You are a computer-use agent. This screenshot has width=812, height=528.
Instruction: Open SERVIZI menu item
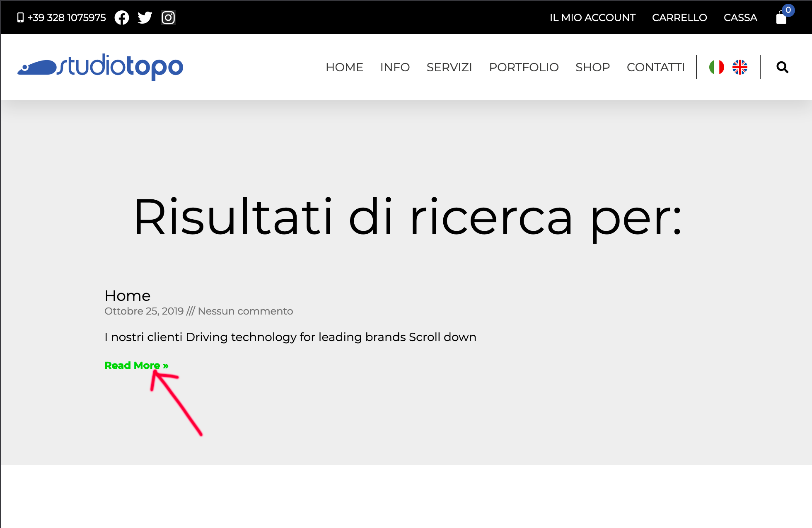449,67
